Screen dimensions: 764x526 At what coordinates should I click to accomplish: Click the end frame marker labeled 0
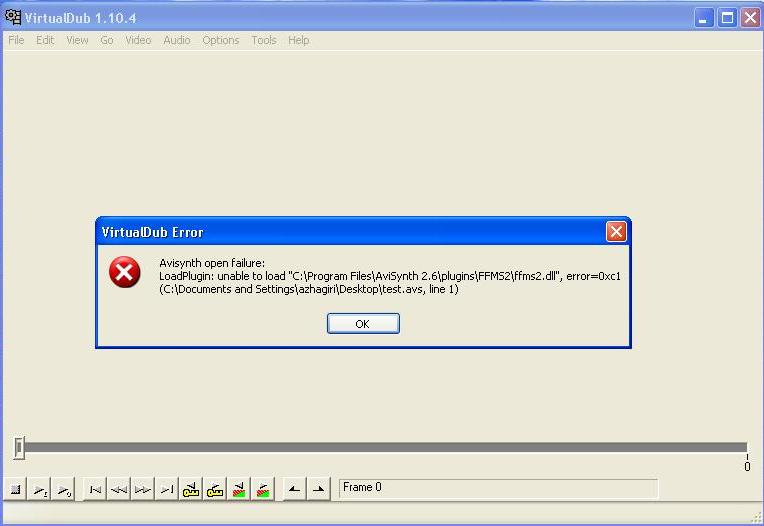coord(747,466)
